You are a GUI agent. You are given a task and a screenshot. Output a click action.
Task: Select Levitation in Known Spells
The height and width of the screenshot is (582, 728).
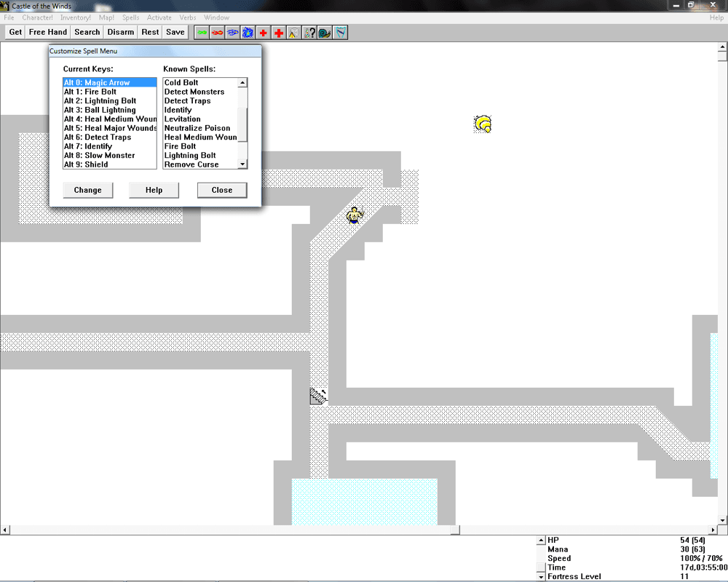pyautogui.click(x=201, y=119)
